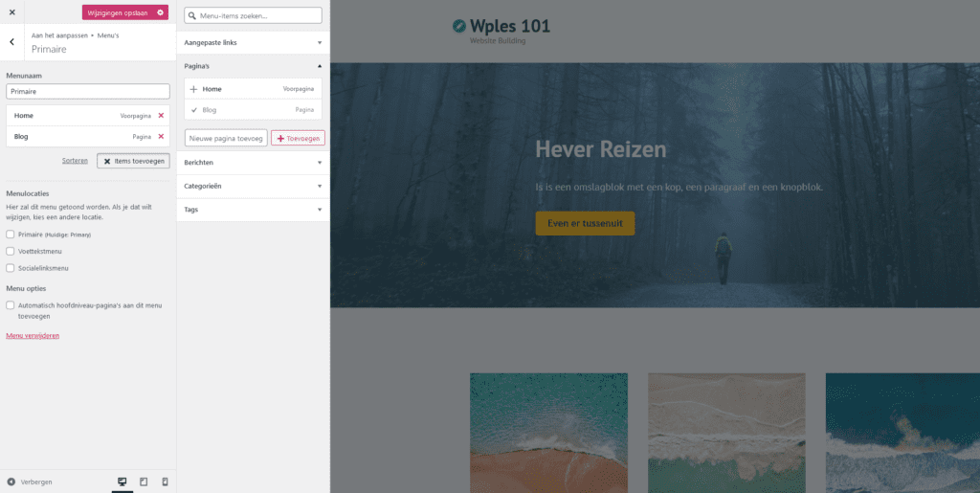The image size is (980, 493).
Task: Click the Even er tussenuit button
Action: [x=585, y=223]
